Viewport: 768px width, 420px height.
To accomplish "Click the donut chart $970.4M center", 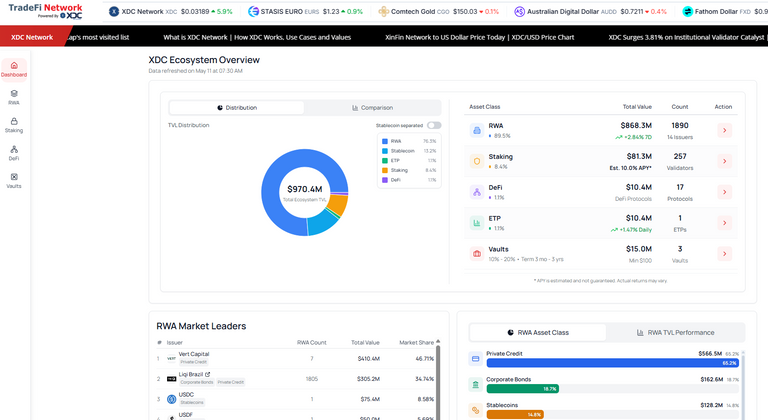I will [305, 189].
